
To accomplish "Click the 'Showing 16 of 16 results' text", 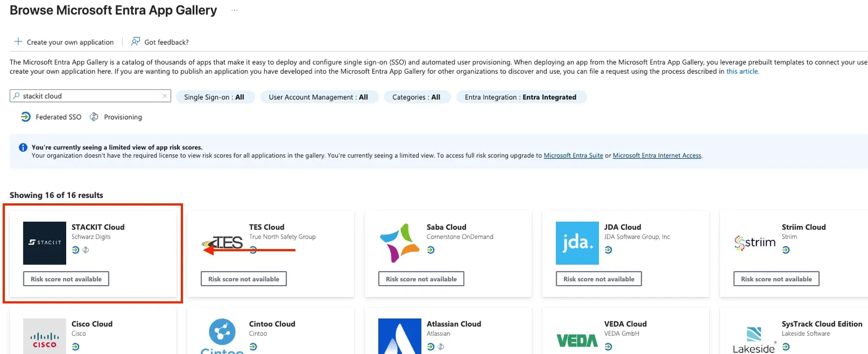I will (x=56, y=195).
